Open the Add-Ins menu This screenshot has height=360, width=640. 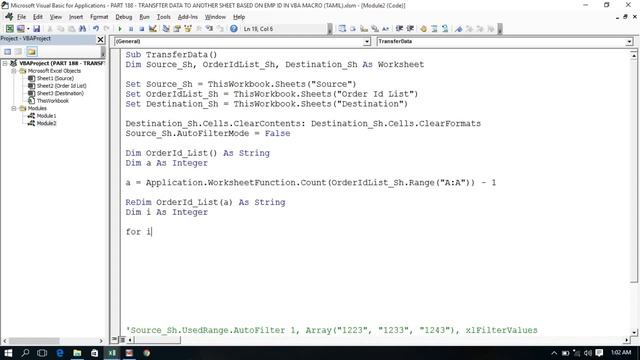coord(187,17)
